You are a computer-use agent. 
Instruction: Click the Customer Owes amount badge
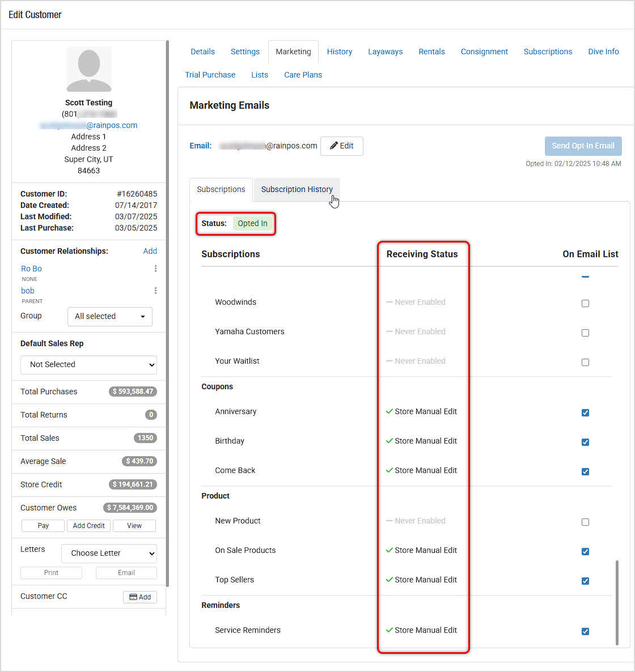coord(130,508)
